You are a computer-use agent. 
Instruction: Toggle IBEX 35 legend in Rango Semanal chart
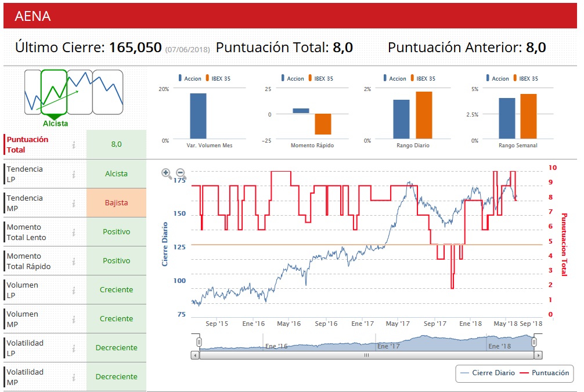(526, 78)
